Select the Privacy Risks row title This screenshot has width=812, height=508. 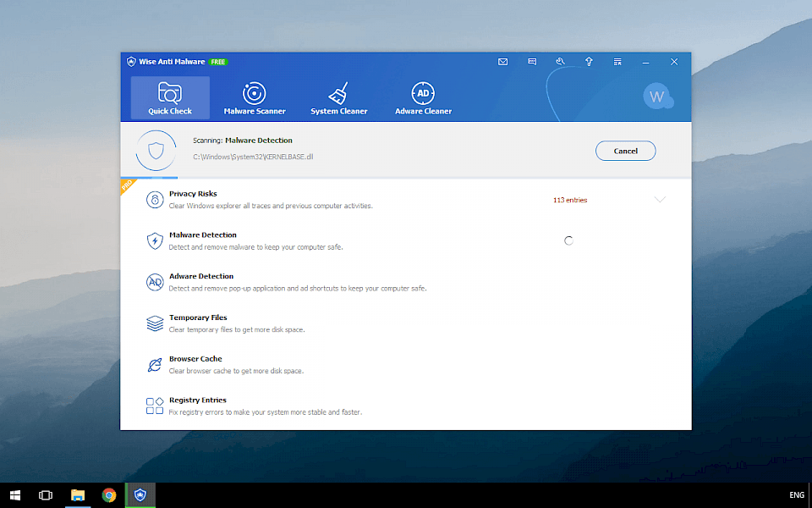[x=193, y=194]
